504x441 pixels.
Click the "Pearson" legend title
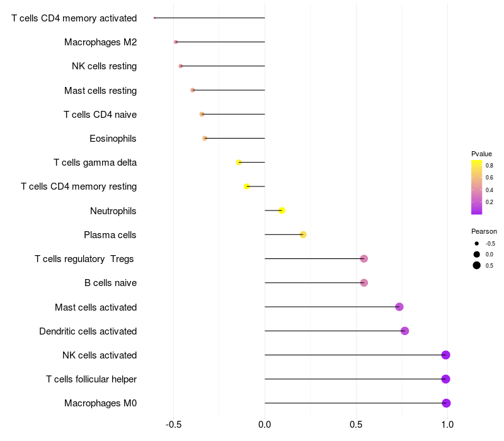484,231
